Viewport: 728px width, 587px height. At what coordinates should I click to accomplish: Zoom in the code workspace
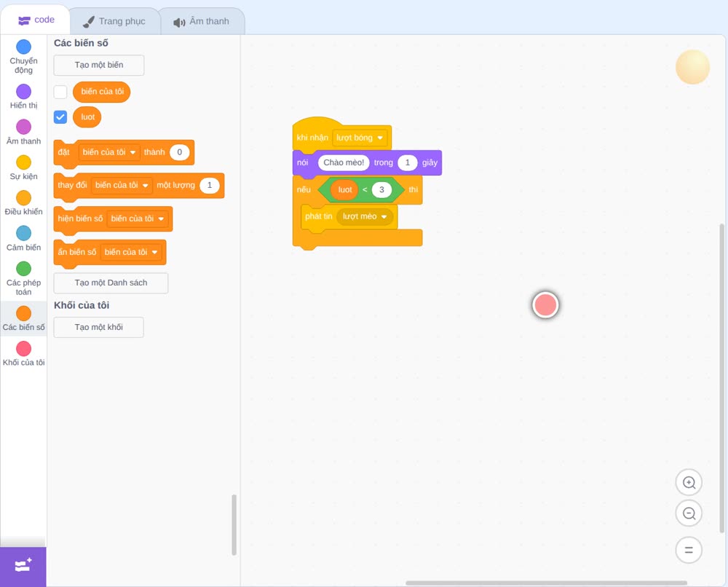coord(689,483)
